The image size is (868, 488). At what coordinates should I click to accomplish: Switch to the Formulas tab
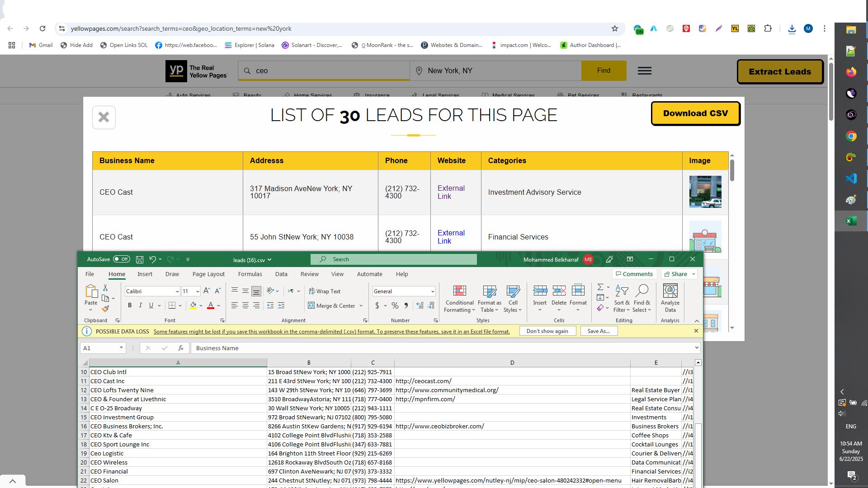click(250, 274)
